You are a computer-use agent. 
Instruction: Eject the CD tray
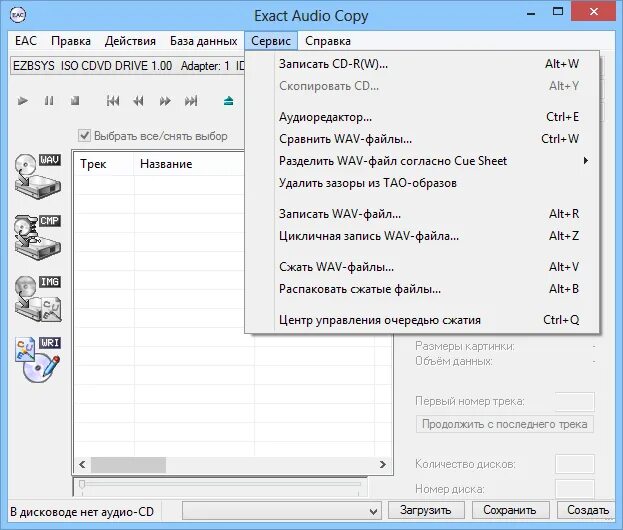pyautogui.click(x=228, y=101)
